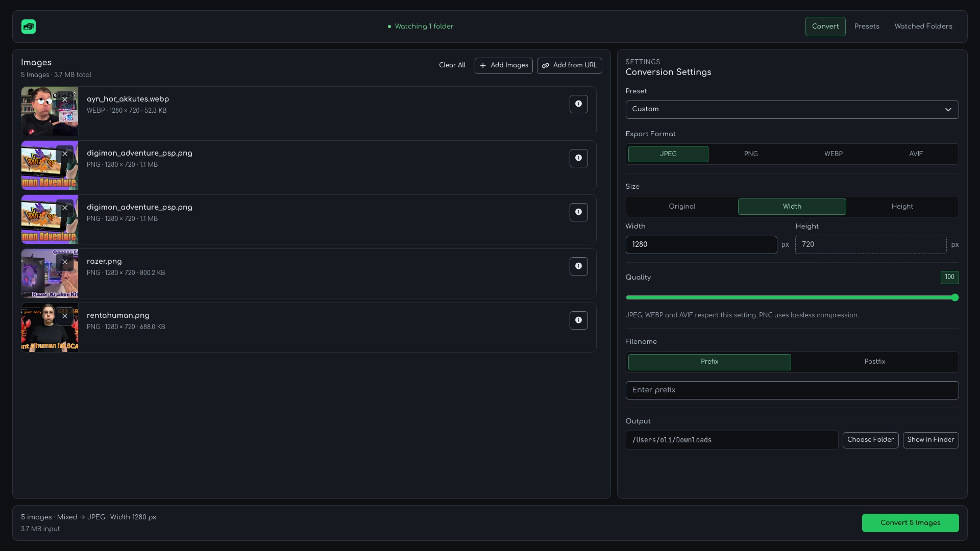This screenshot has width=980, height=551.
Task: Choose Original size option
Action: tap(682, 207)
